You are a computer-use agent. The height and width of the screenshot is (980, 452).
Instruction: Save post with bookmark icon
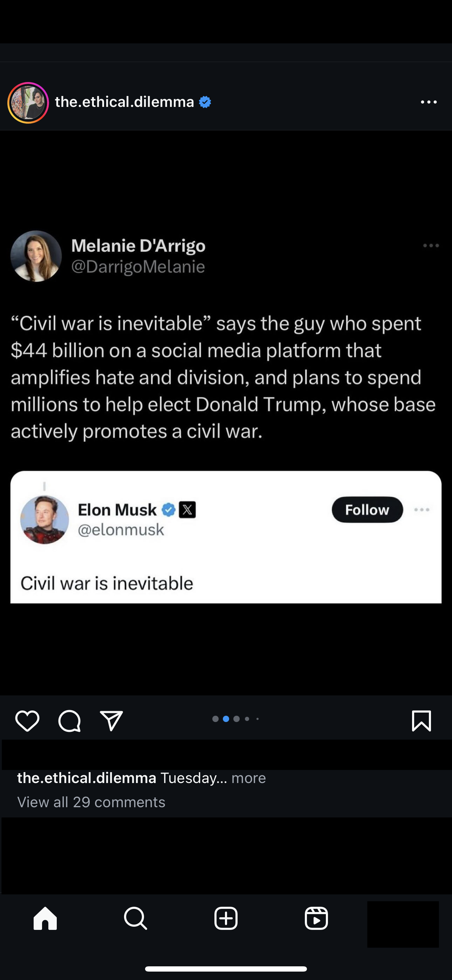click(421, 721)
